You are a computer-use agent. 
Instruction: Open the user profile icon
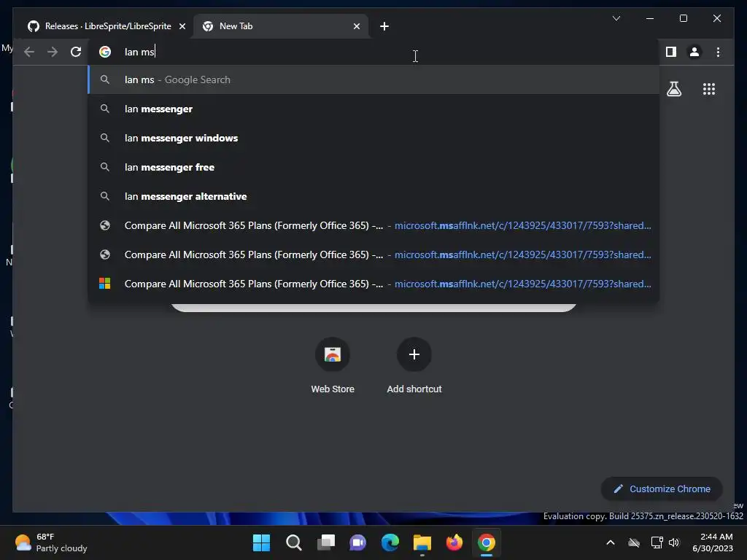click(694, 52)
